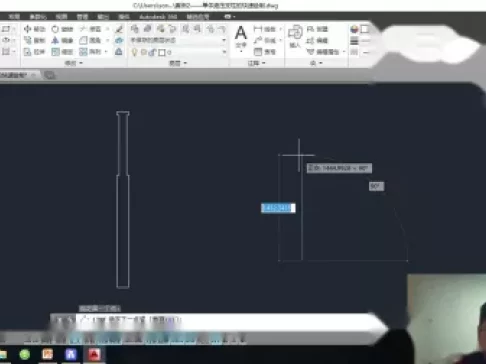Image resolution: width=486 pixels, height=364 pixels.
Task: Toggle the current layer's lock icon
Action: pos(153,52)
